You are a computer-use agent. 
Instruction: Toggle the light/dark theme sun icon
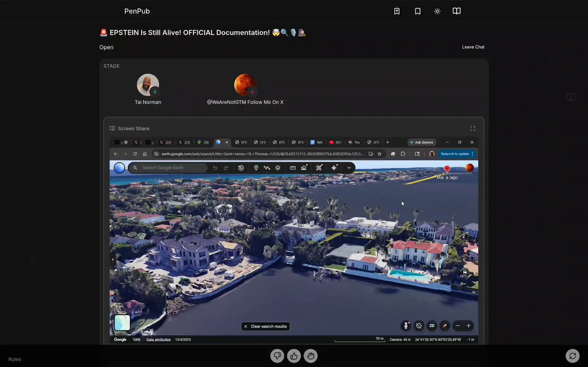(x=437, y=11)
